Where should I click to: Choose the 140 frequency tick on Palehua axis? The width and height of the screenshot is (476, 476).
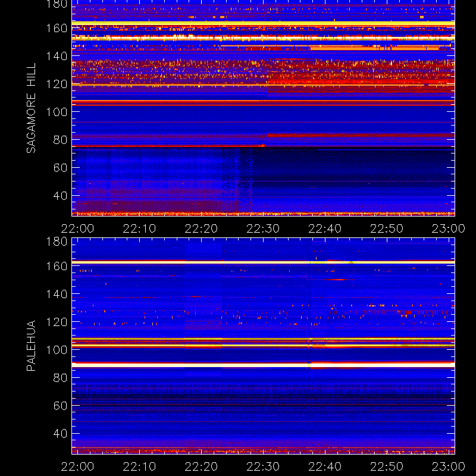click(57, 294)
